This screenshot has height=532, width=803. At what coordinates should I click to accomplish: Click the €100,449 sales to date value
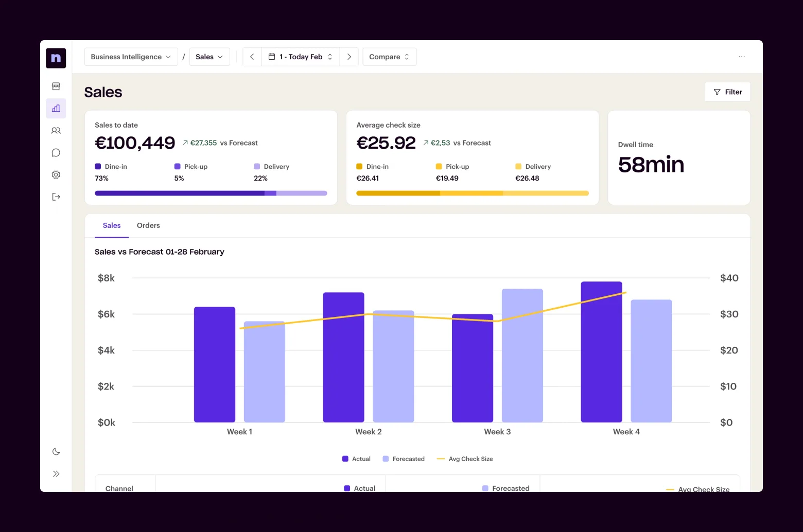[x=135, y=143]
